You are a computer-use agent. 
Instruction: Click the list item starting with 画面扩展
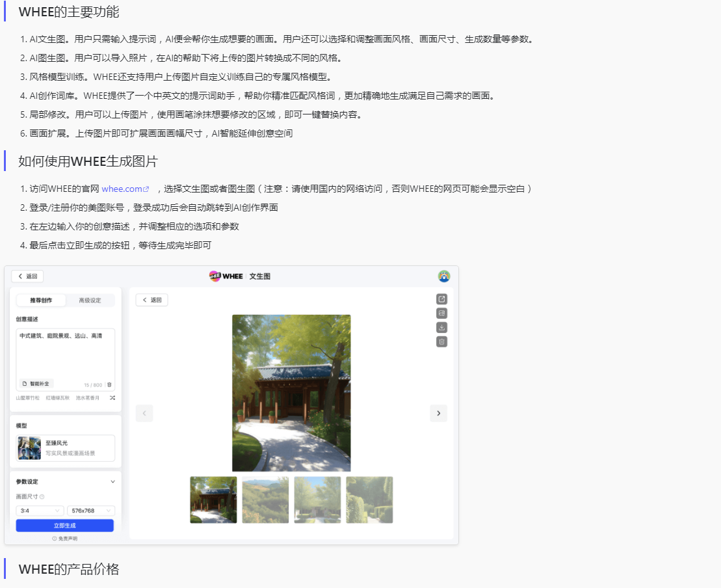[161, 133]
